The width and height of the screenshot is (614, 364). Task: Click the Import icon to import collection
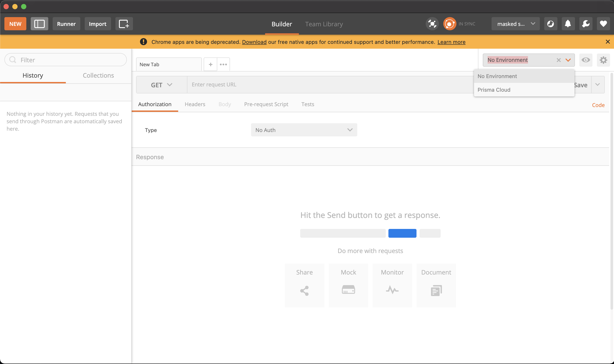98,24
